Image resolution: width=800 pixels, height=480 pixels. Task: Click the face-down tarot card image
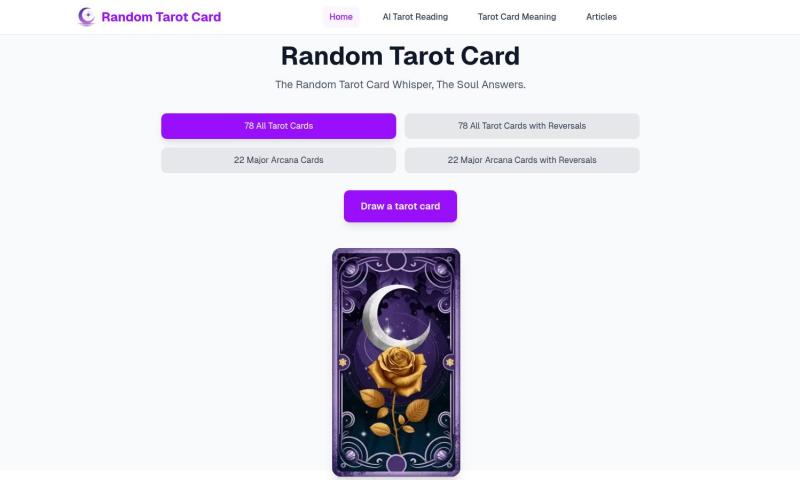(396, 362)
